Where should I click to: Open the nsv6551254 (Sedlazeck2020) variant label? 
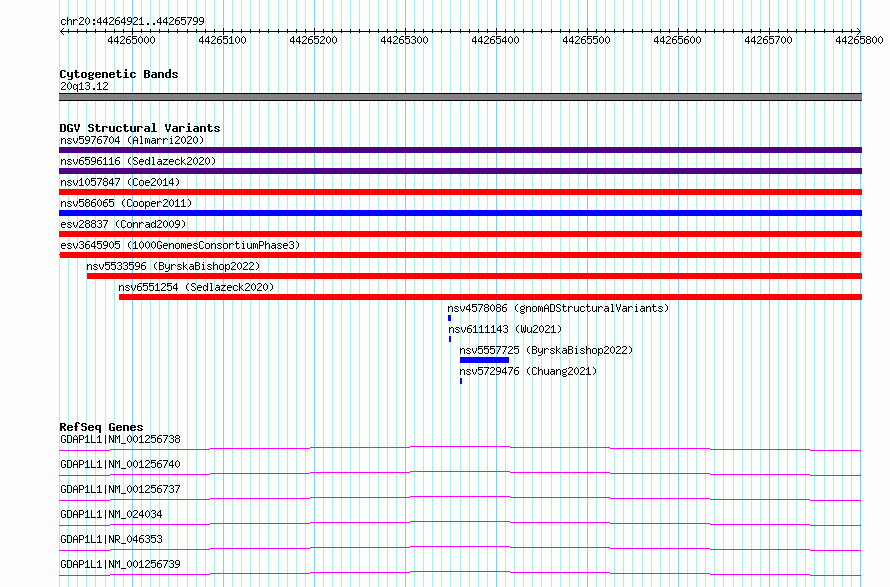tap(196, 287)
